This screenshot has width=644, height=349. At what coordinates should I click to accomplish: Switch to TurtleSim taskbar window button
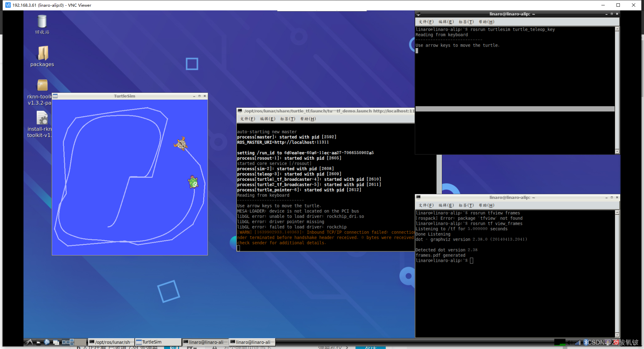tap(158, 342)
